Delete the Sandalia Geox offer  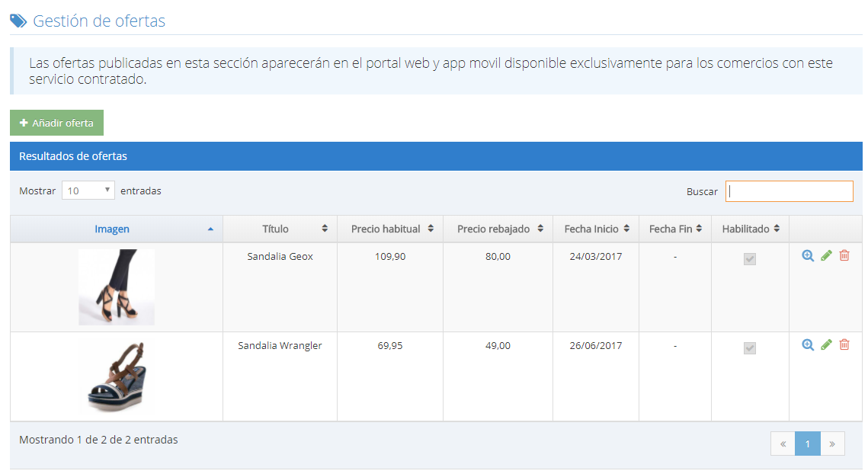(x=844, y=256)
